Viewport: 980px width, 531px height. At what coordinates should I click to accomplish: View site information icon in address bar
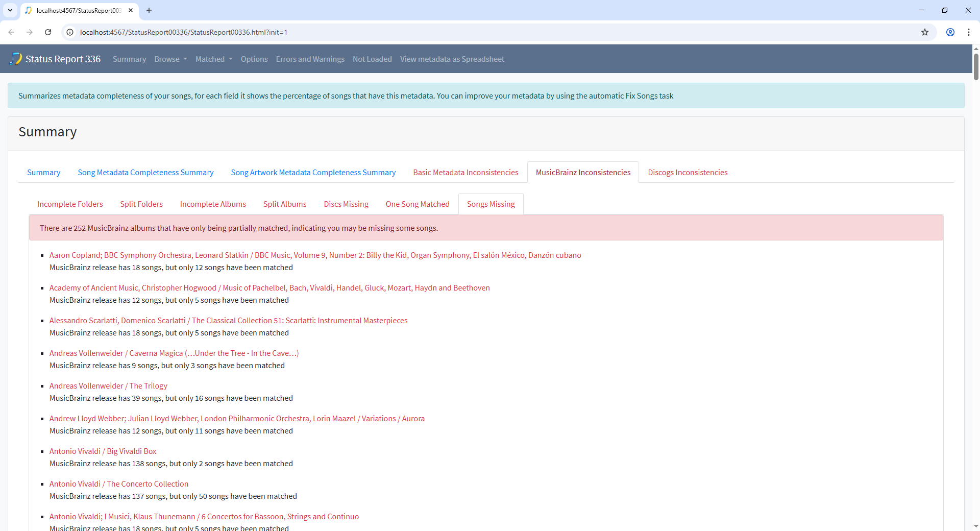[x=70, y=32]
